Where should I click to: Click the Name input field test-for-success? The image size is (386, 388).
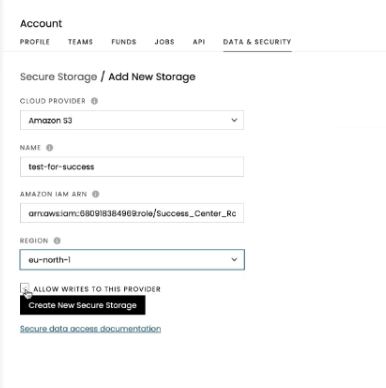[132, 167]
